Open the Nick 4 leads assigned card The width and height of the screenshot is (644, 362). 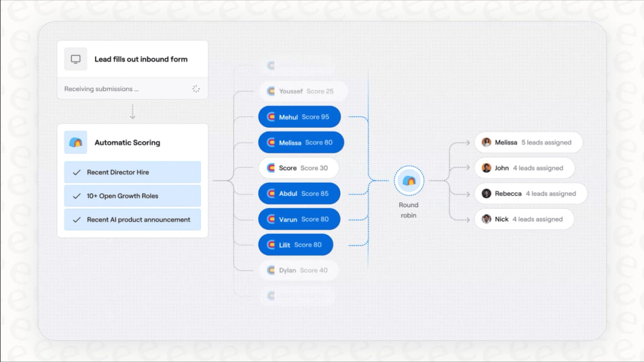[524, 219]
